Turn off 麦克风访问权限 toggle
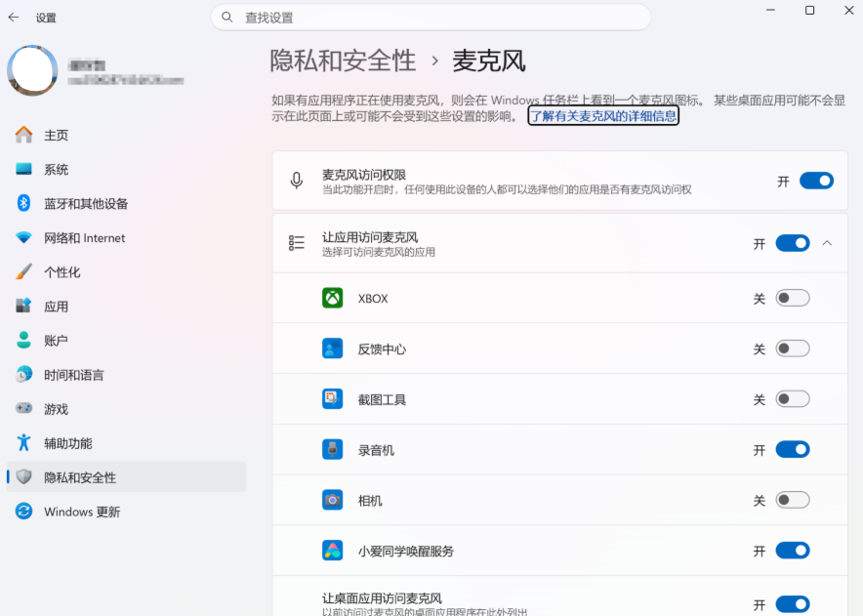 [816, 181]
